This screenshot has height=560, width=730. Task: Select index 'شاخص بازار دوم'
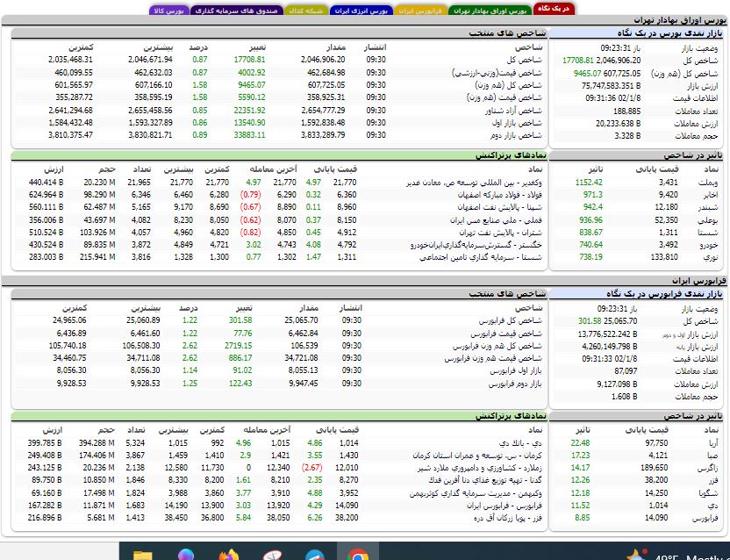tap(516, 135)
